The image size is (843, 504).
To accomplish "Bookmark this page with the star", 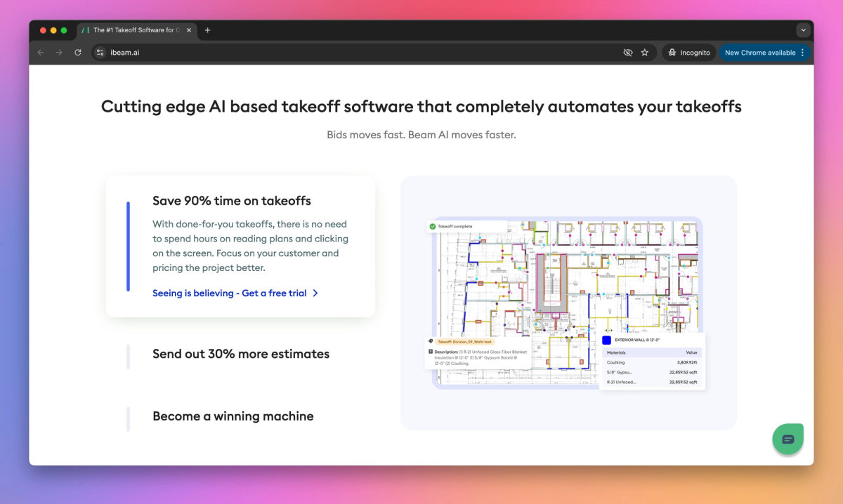I will [x=645, y=53].
